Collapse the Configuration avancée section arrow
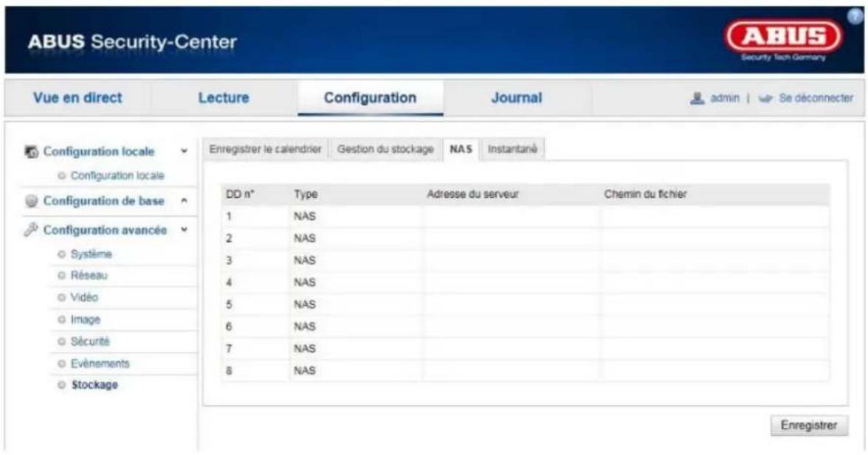The width and height of the screenshot is (868, 455). [x=185, y=229]
